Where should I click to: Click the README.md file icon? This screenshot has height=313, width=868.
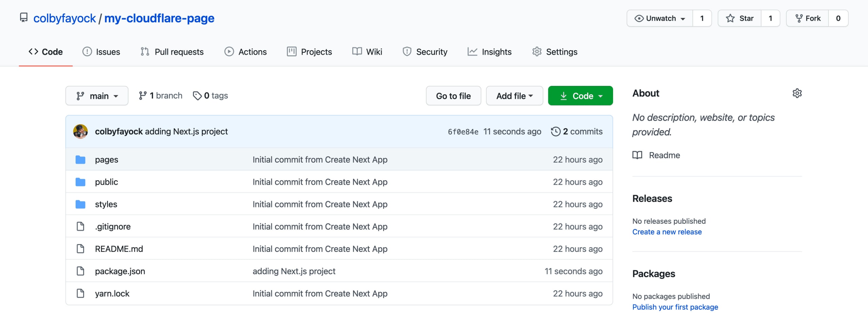(80, 249)
